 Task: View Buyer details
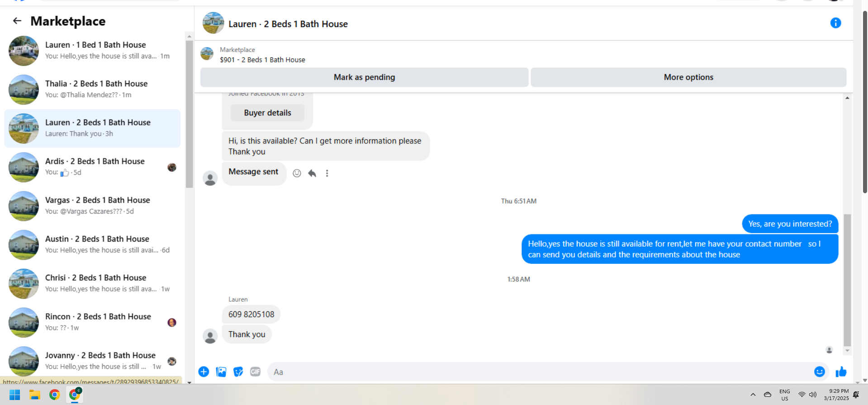[x=267, y=113]
